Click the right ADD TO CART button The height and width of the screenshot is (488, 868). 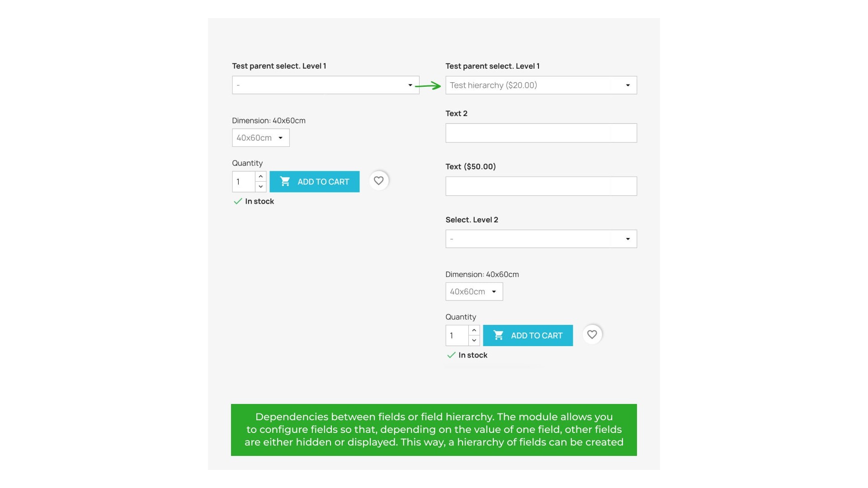[528, 335]
